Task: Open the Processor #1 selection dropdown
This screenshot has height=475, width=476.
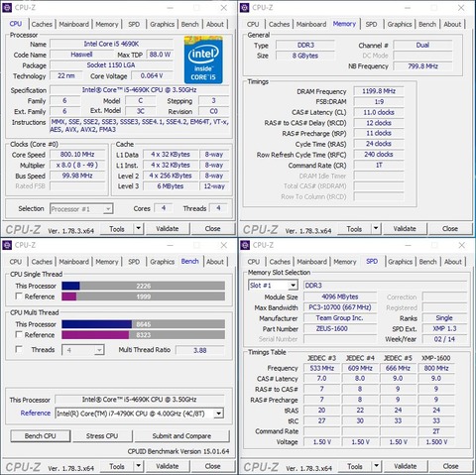Action: 108,209
